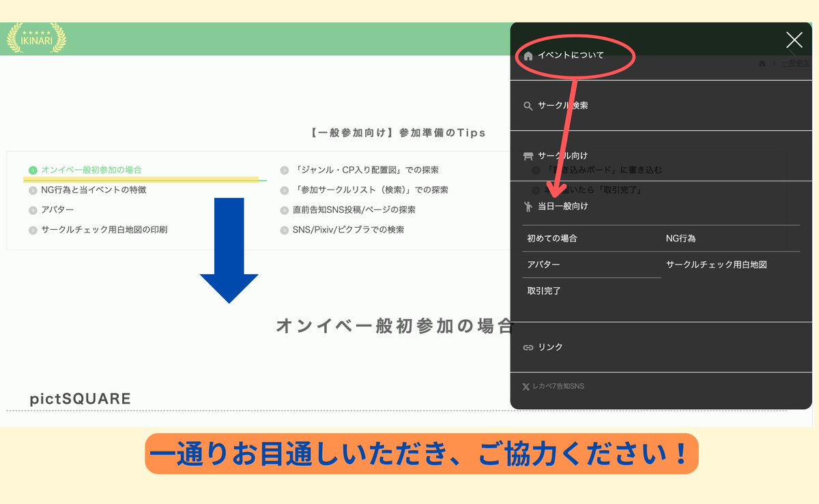This screenshot has height=504, width=819.
Task: Open レカペ7告知SNS link
Action: click(558, 386)
